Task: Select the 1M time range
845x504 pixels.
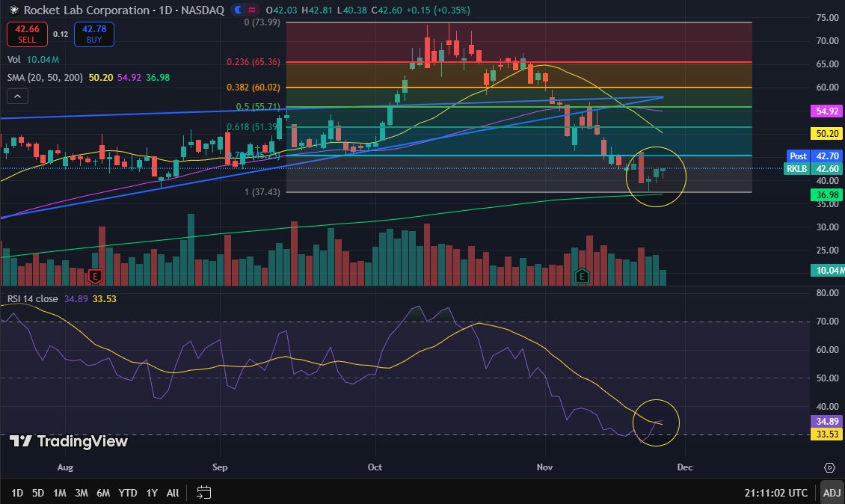Action: [59, 493]
